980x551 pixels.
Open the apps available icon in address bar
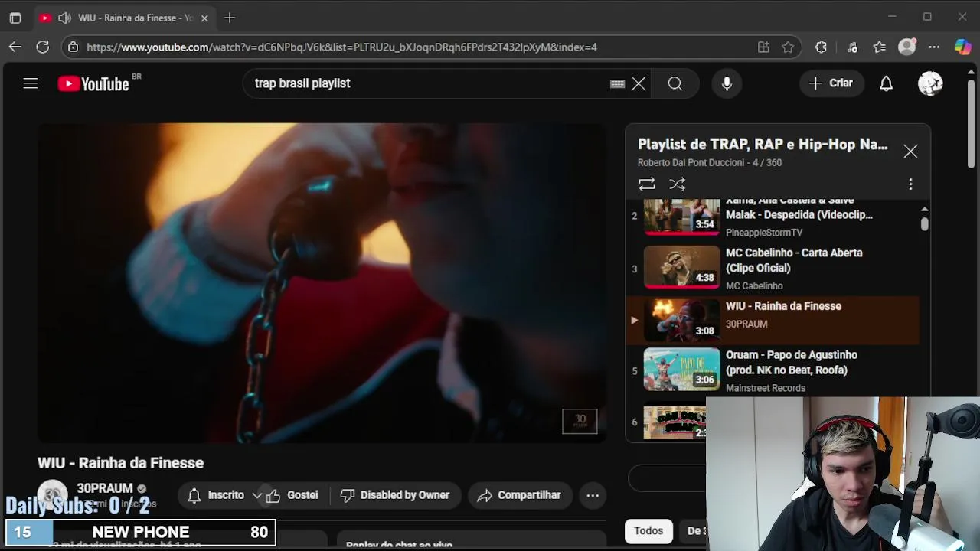(x=763, y=47)
